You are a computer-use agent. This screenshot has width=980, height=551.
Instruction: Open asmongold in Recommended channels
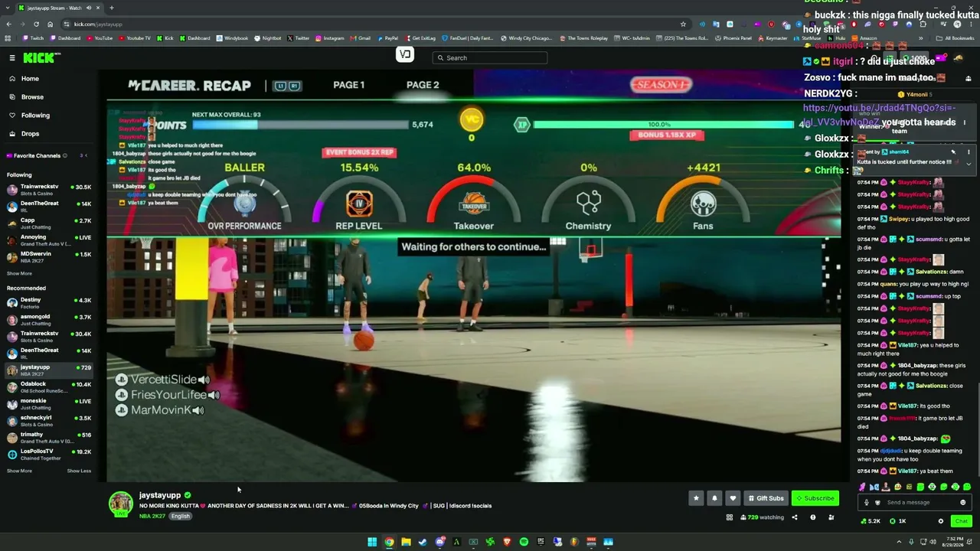[x=49, y=319]
